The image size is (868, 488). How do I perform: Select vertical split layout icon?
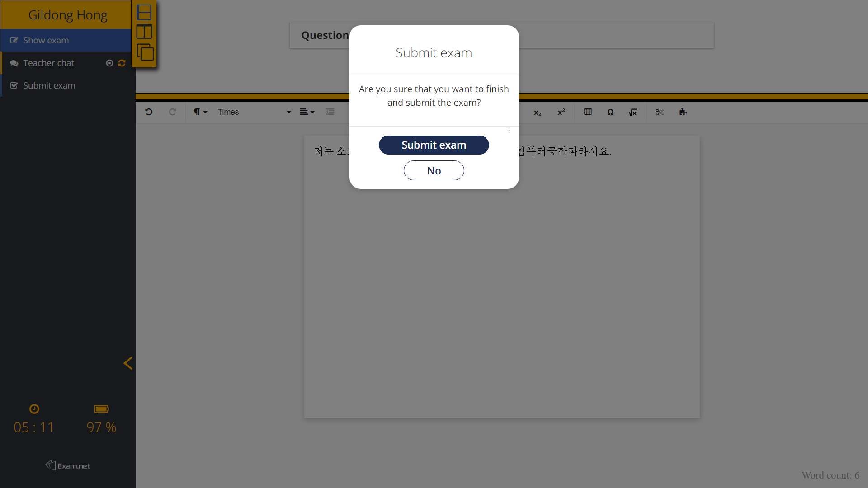pyautogui.click(x=144, y=32)
